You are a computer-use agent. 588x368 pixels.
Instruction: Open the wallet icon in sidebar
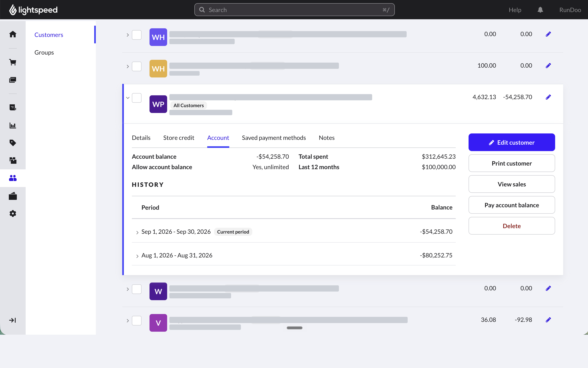coord(13,196)
